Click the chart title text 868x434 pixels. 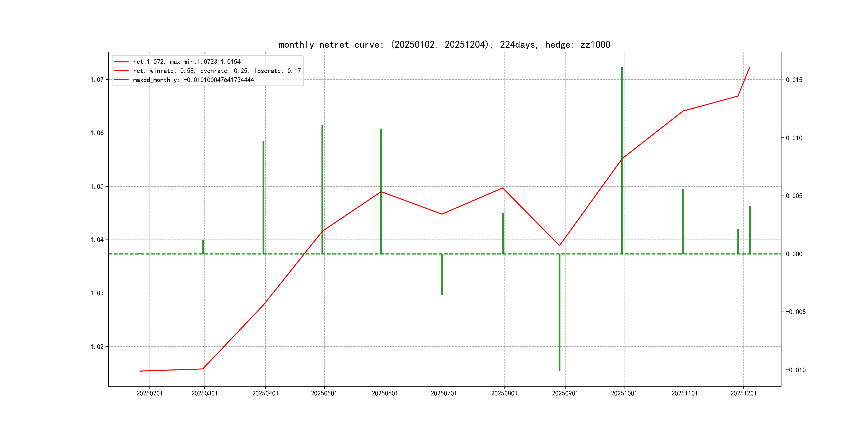(444, 44)
